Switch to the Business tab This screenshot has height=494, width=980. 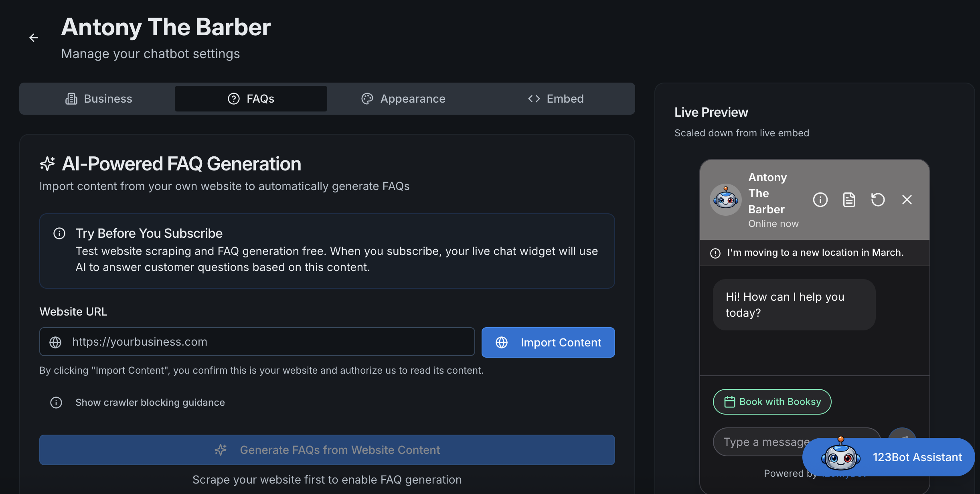click(99, 99)
